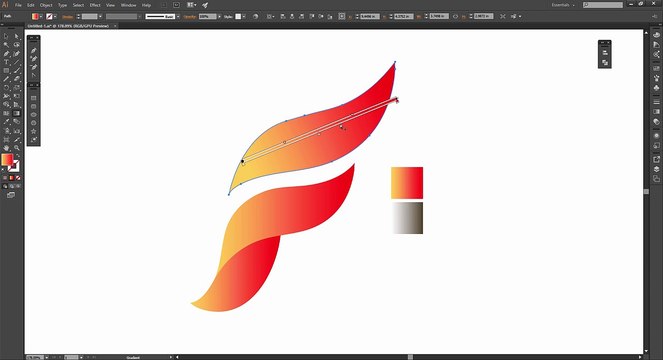Click the GPU performance rocket icon
This screenshot has width=663, height=360.
(x=205, y=5)
